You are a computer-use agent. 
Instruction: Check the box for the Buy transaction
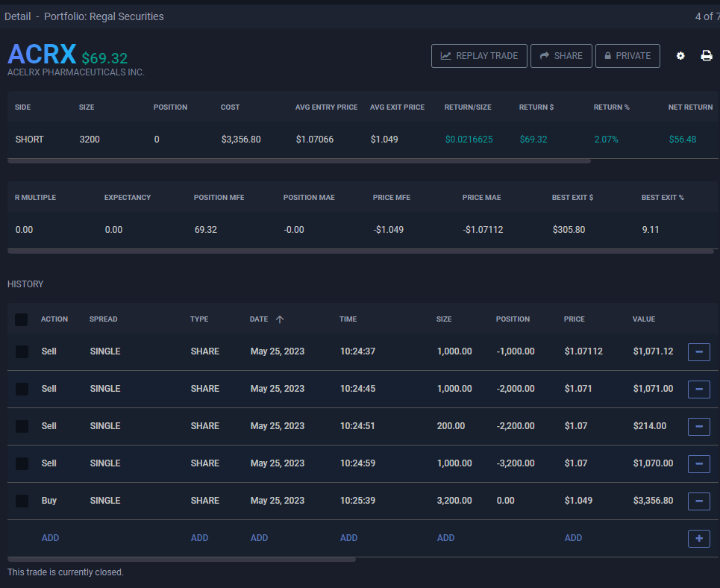click(22, 501)
